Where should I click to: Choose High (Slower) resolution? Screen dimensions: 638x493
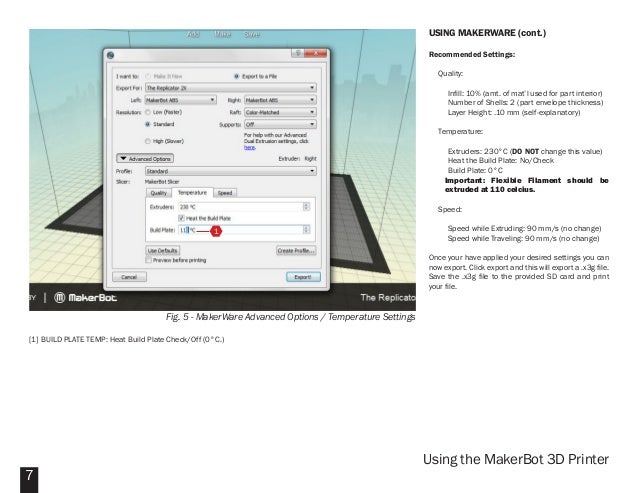click(x=148, y=141)
